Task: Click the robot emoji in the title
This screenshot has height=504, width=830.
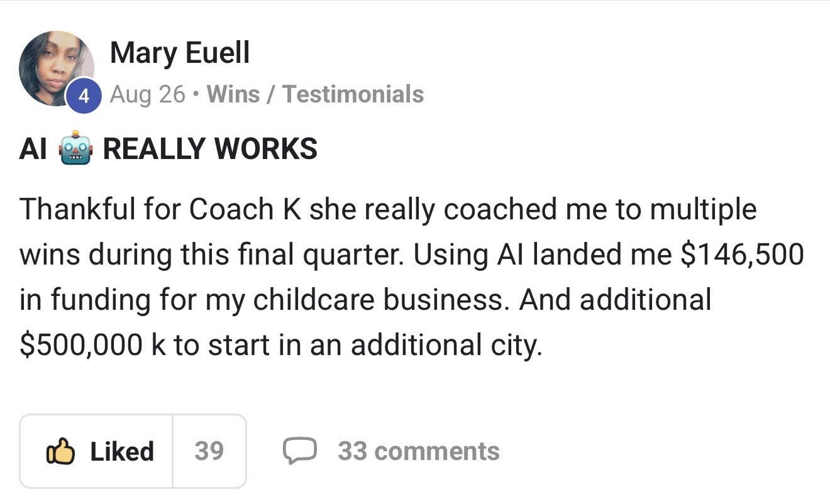Action: (75, 148)
